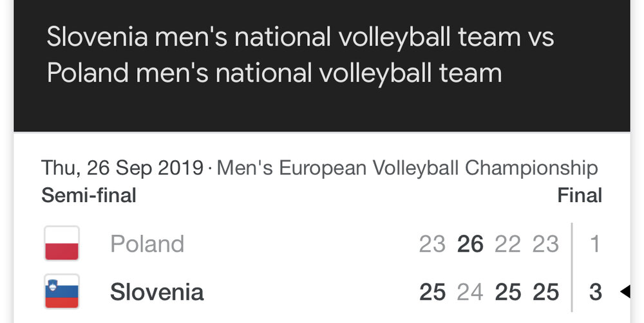Click Slovenia's final sets total 3
This screenshot has width=644, height=323.
pos(595,292)
